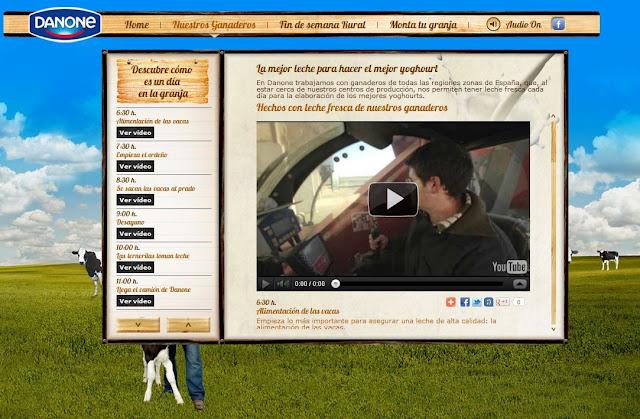
Task: Click the video seek bar handle
Action: (x=336, y=284)
